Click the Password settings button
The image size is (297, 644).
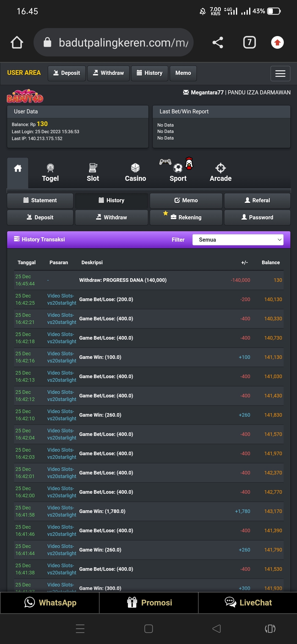tap(257, 217)
